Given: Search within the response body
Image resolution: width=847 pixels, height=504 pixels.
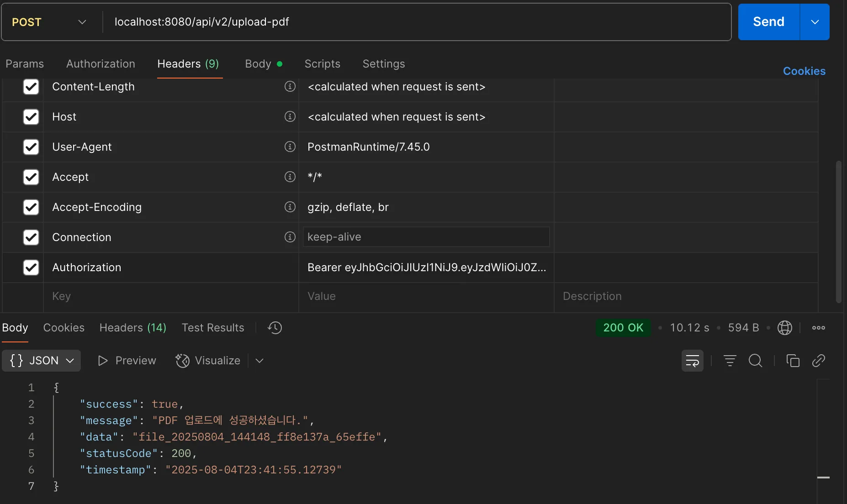Looking at the screenshot, I should [x=756, y=361].
